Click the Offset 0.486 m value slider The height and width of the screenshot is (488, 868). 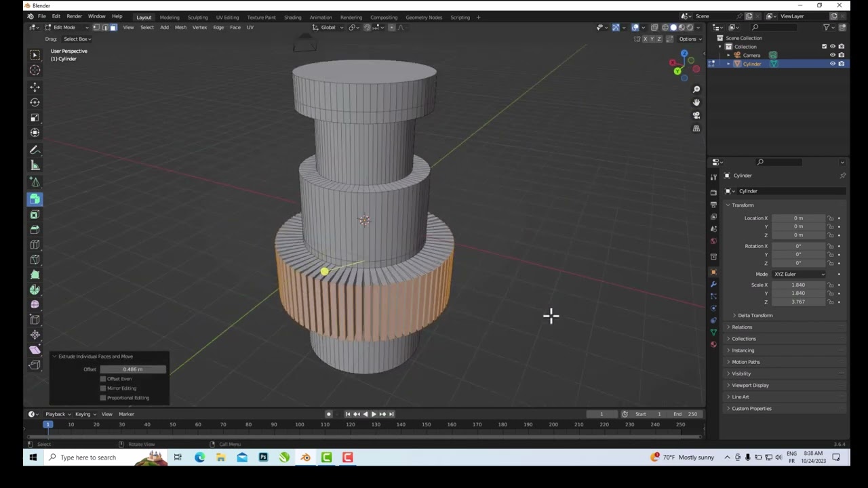point(133,369)
